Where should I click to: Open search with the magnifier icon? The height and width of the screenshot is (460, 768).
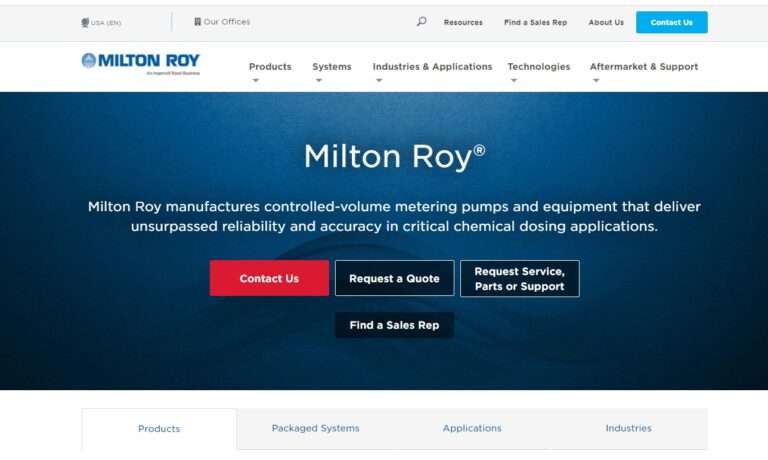421,22
